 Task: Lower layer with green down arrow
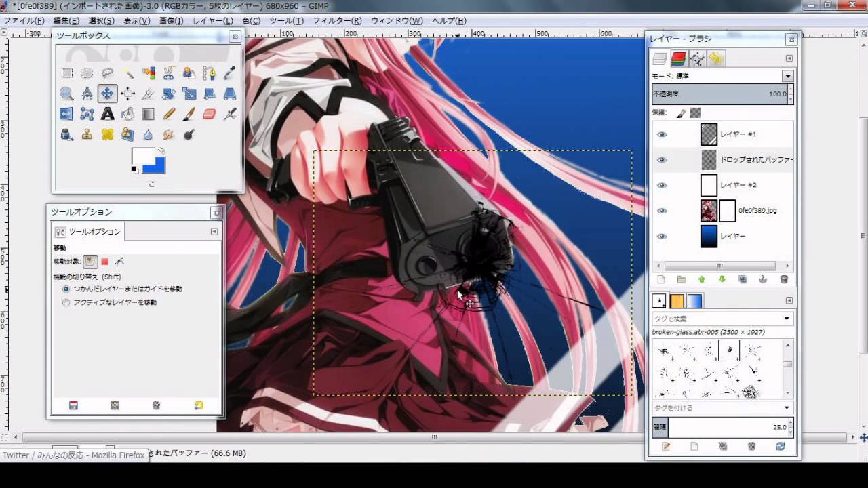pyautogui.click(x=722, y=279)
